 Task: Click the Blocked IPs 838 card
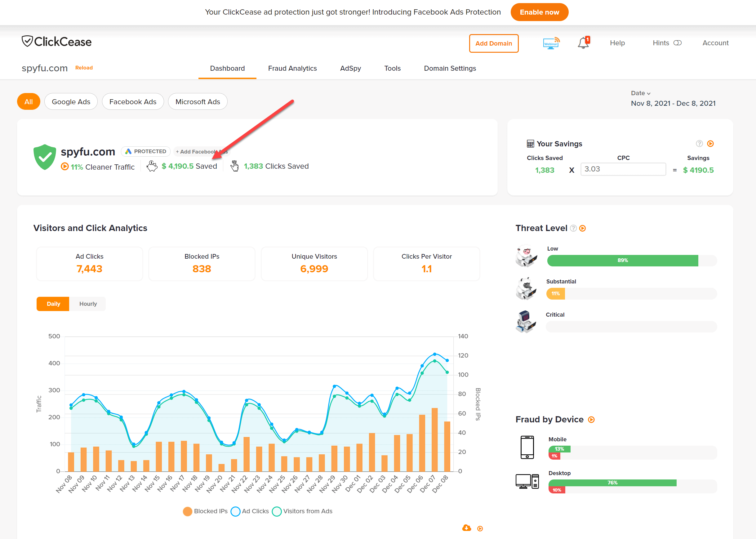tap(202, 264)
